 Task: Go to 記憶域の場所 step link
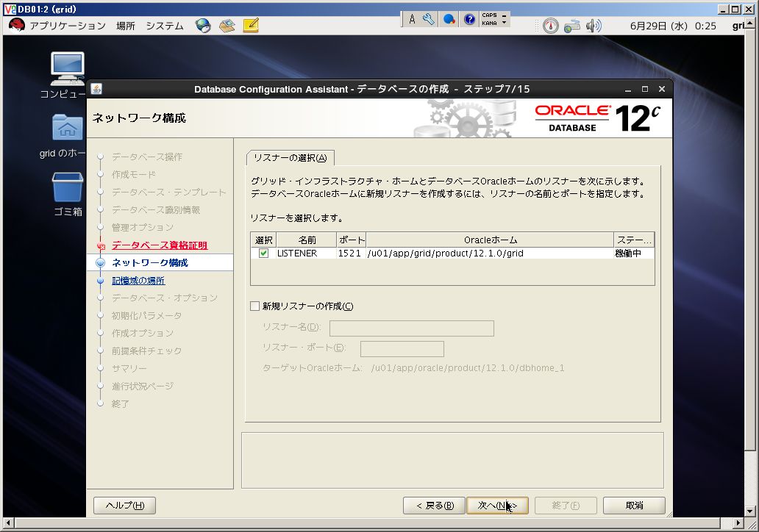[138, 281]
